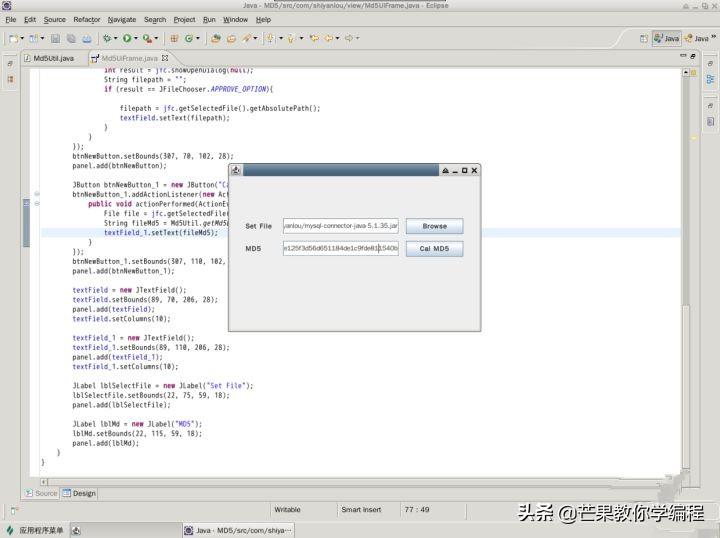The image size is (720, 538).
Task: Collapse the addActionListener code fold marker
Action: [x=37, y=194]
